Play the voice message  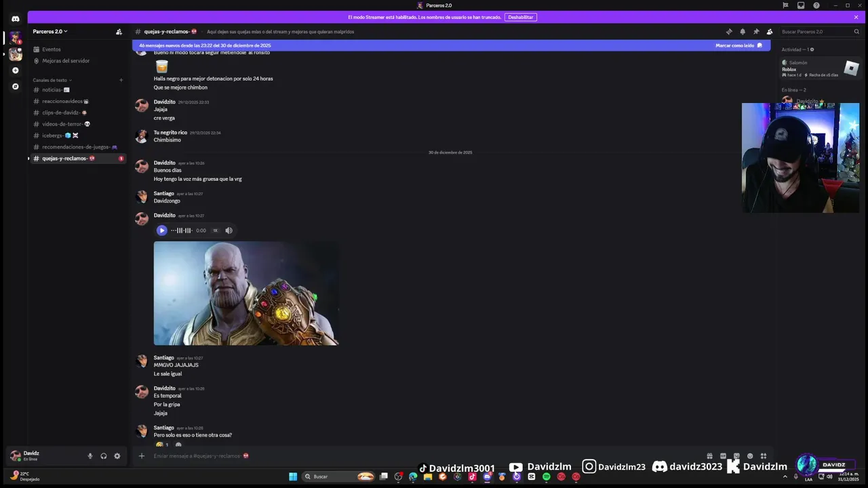(x=161, y=230)
